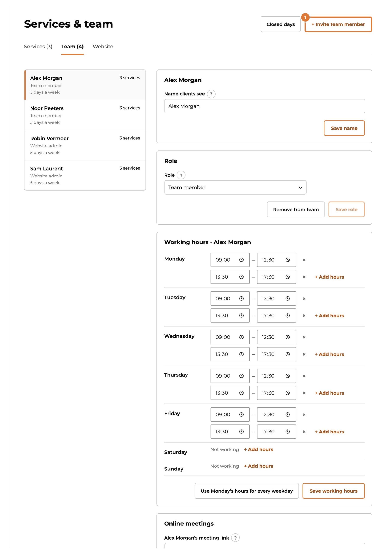The image size is (392, 554).
Task: Remove Monday 13:30–17:30 hours with the x
Action: point(304,277)
